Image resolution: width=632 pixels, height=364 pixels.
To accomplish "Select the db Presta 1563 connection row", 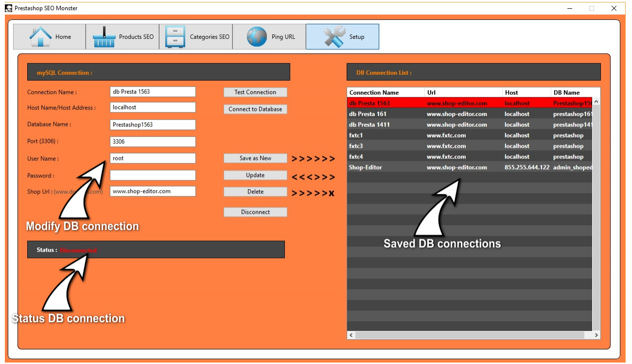I will coord(470,103).
